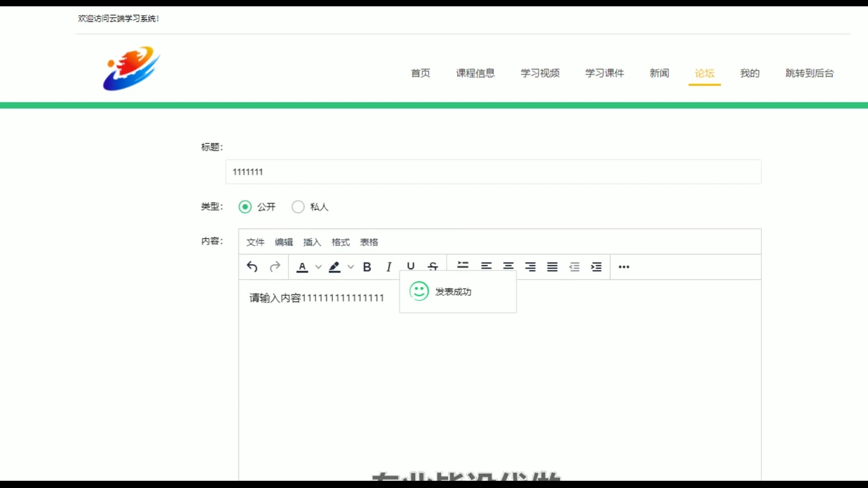Decrease indent in the editor toolbar
Image resolution: width=868 pixels, height=488 pixels.
click(x=574, y=267)
